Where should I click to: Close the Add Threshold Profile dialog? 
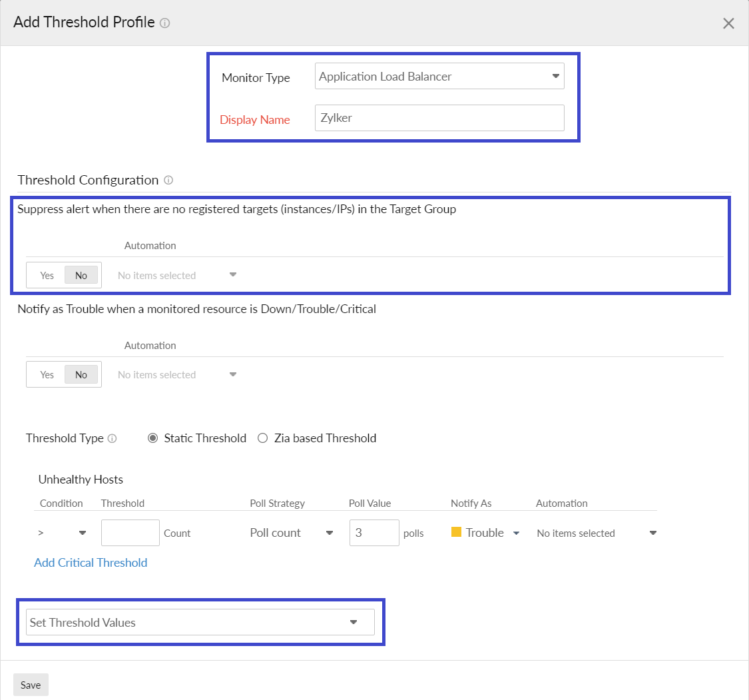point(728,23)
